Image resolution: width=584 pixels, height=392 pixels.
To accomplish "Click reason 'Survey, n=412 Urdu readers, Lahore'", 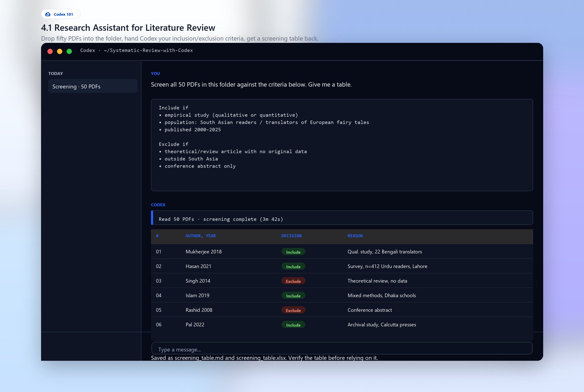I will pos(387,266).
